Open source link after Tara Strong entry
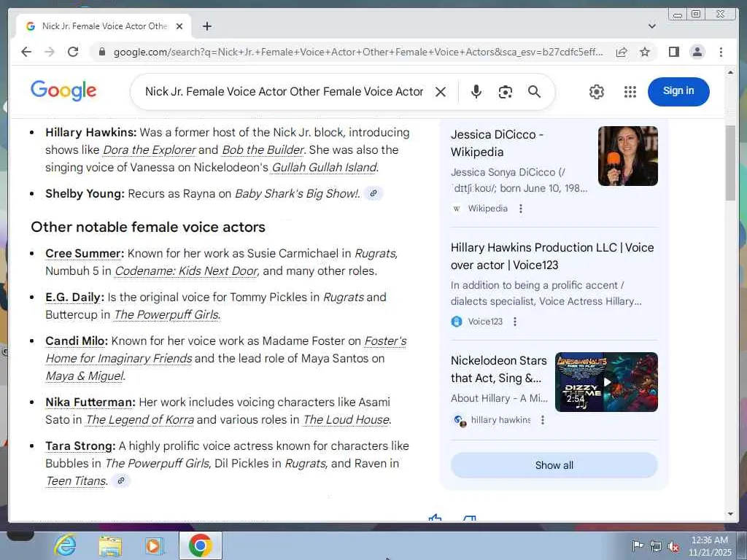The image size is (747, 560). tap(121, 481)
